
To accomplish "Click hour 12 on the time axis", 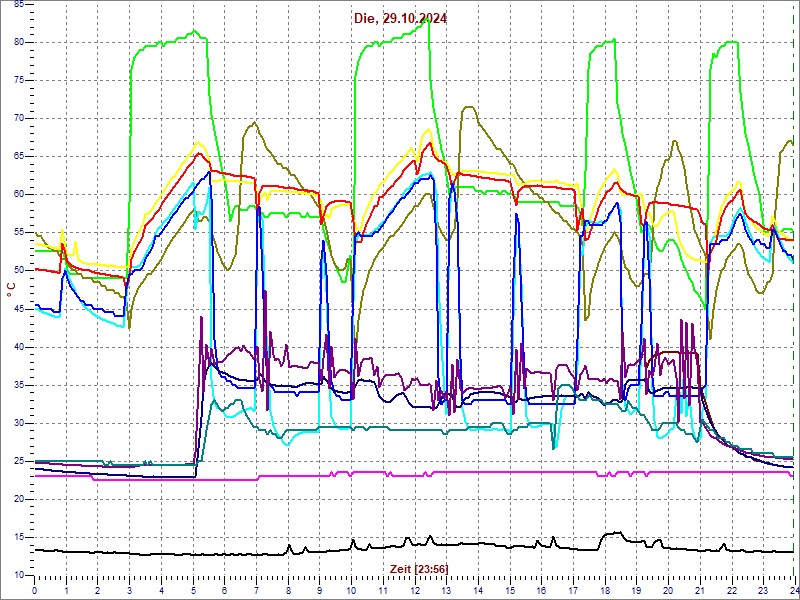I will [414, 590].
